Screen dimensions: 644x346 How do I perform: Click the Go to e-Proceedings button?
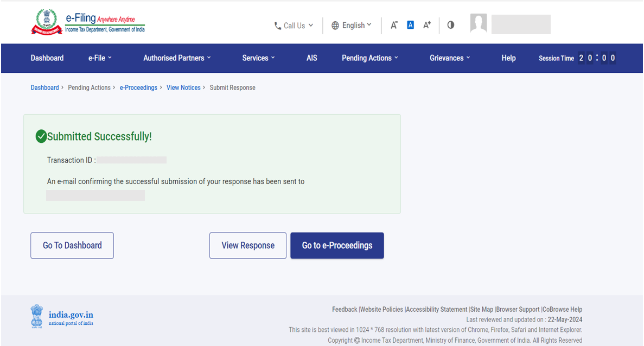pyautogui.click(x=337, y=246)
